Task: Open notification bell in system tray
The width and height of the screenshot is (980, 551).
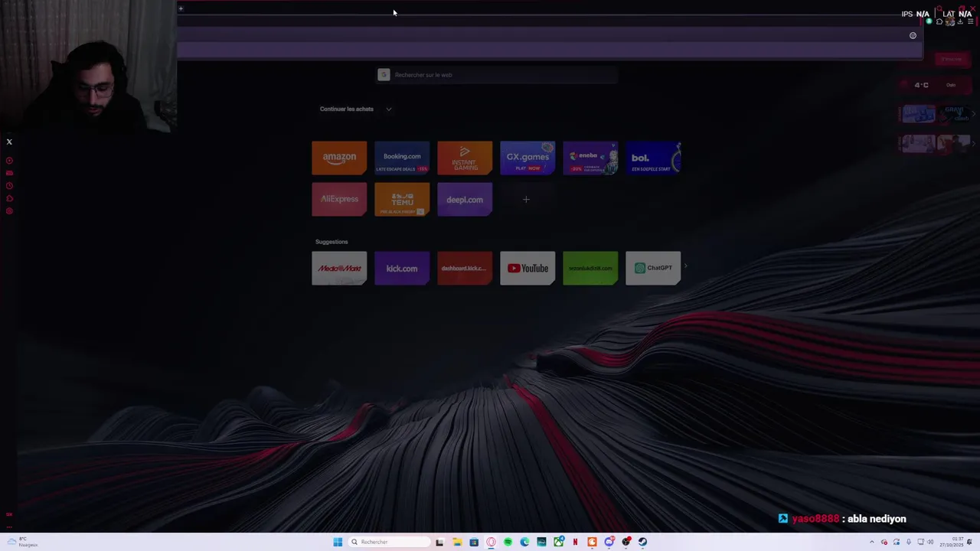Action: click(969, 542)
